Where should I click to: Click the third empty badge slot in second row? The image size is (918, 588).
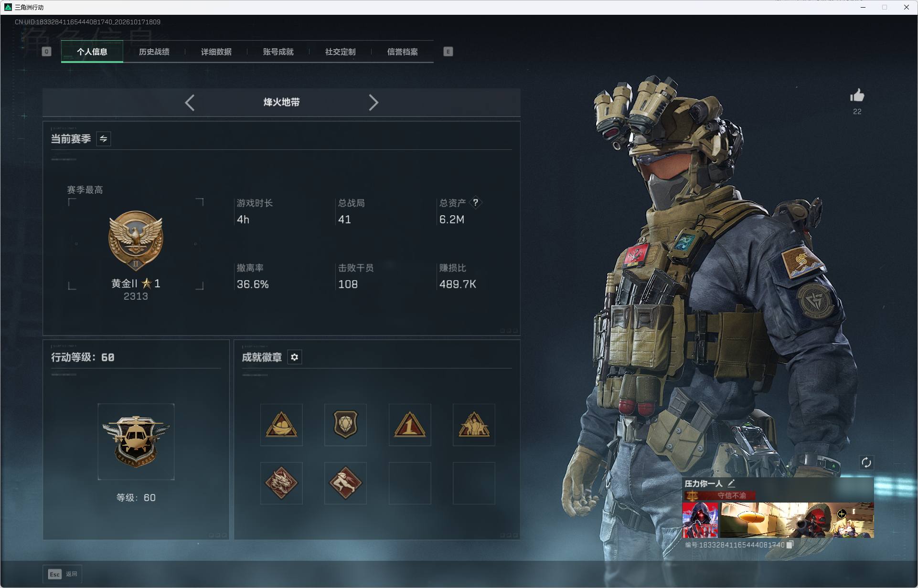pyautogui.click(x=410, y=483)
